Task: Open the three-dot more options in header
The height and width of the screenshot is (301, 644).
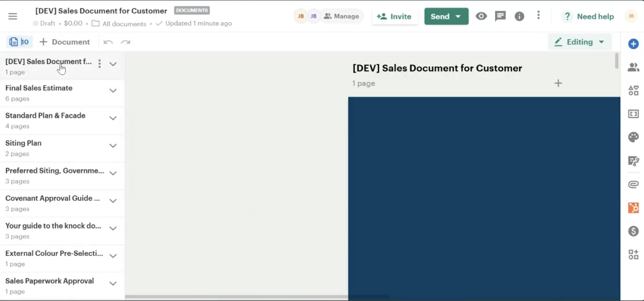Action: pyautogui.click(x=538, y=15)
